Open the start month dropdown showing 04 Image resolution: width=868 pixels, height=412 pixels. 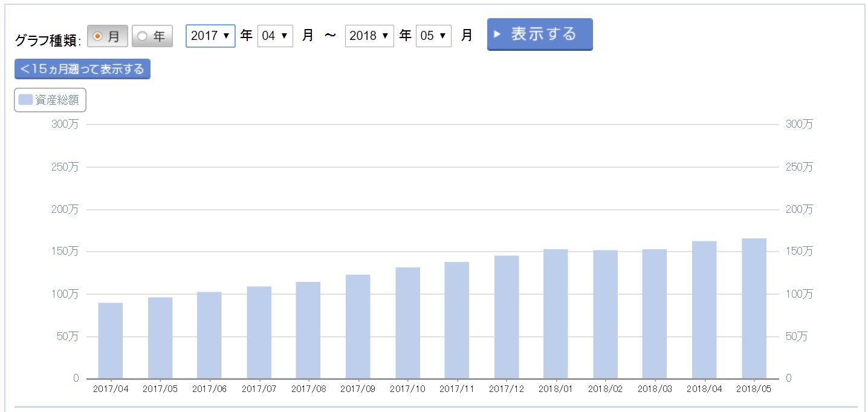tap(275, 36)
